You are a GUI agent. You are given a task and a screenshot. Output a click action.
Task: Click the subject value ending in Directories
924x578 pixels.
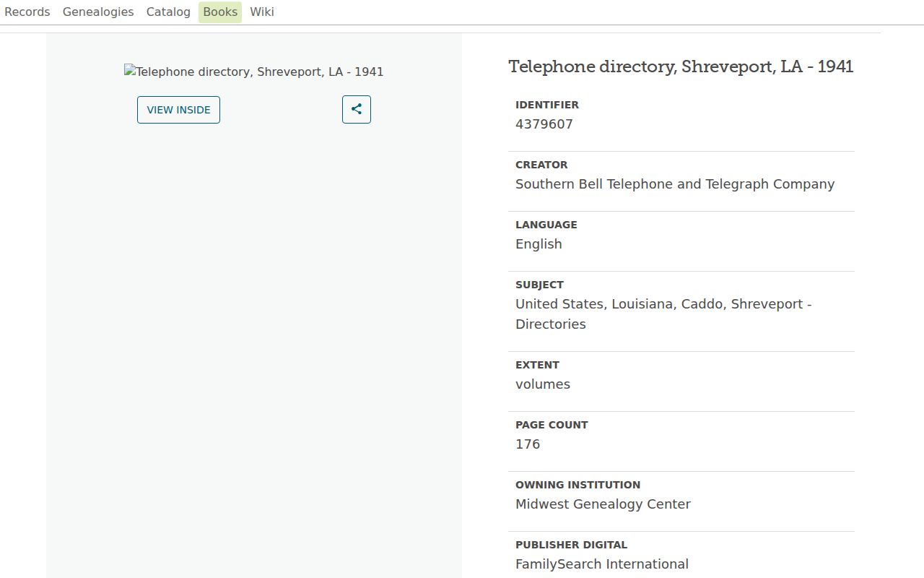pos(663,314)
